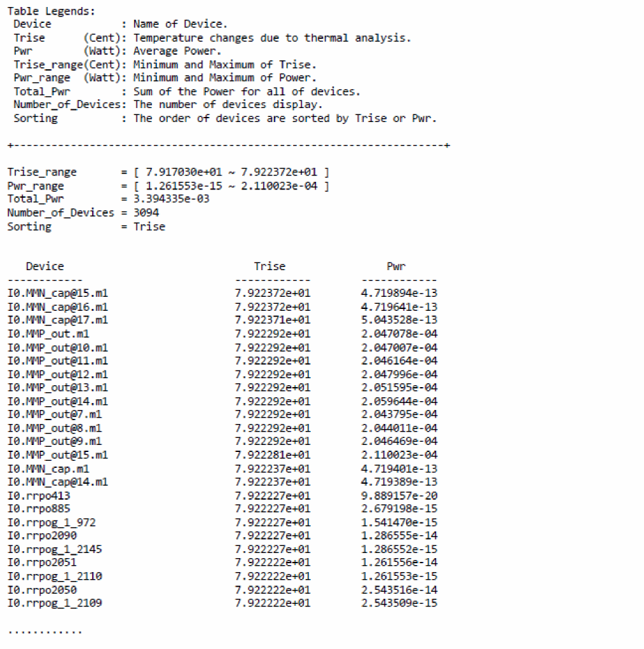Click the Sorting value Trise in summary
The width and height of the screenshot is (644, 649).
(149, 226)
